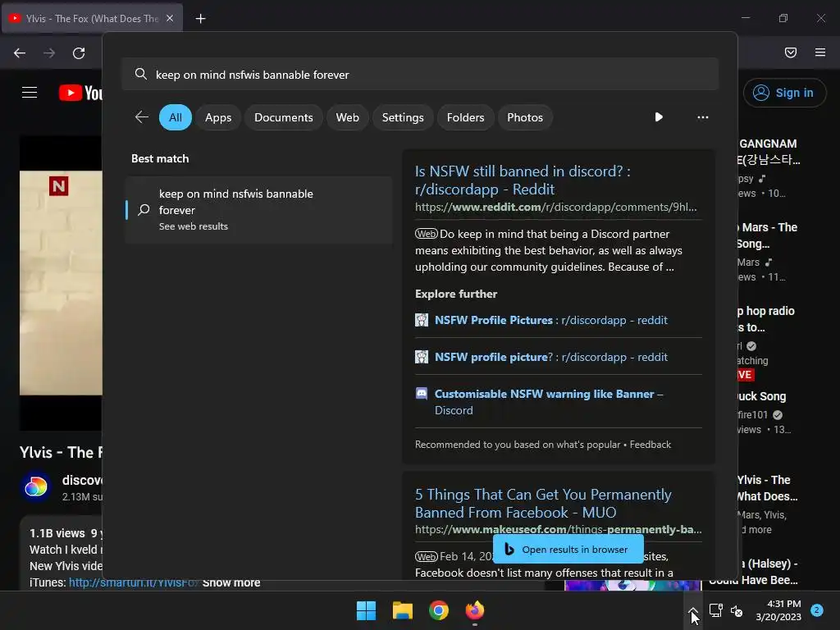The image size is (840, 630).
Task: Open the smarturl iTunes link in description
Action: pyautogui.click(x=134, y=582)
